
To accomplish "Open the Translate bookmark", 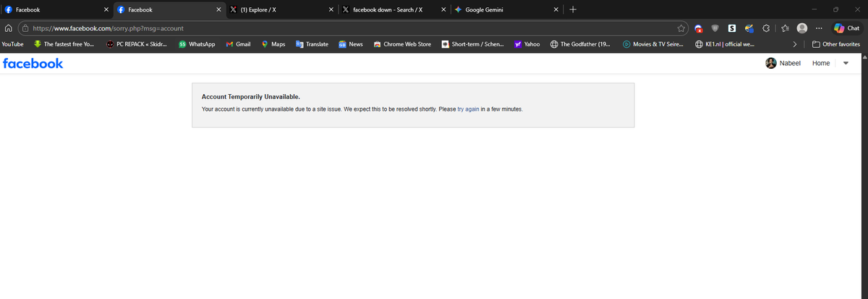I will [312, 44].
